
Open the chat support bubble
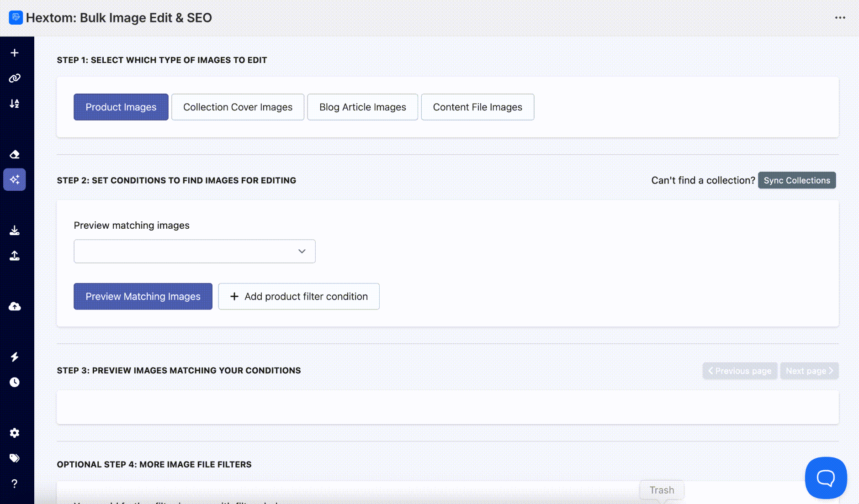(x=826, y=478)
